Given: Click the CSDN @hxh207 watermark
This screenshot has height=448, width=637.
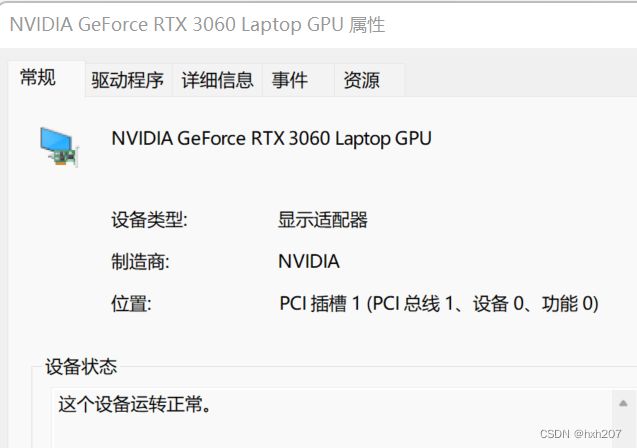Looking at the screenshot, I should tap(581, 434).
